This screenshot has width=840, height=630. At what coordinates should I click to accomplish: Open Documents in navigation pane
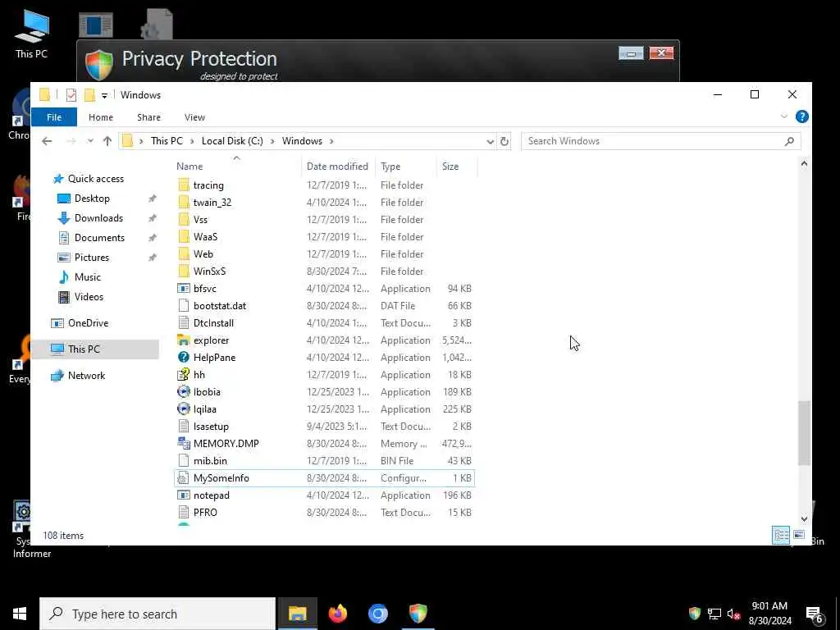(99, 238)
